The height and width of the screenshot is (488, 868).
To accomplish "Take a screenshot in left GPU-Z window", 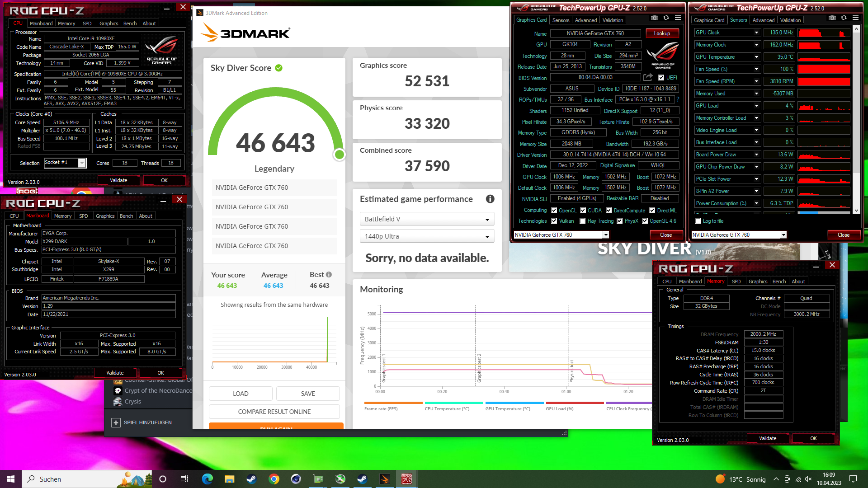I will click(x=654, y=18).
